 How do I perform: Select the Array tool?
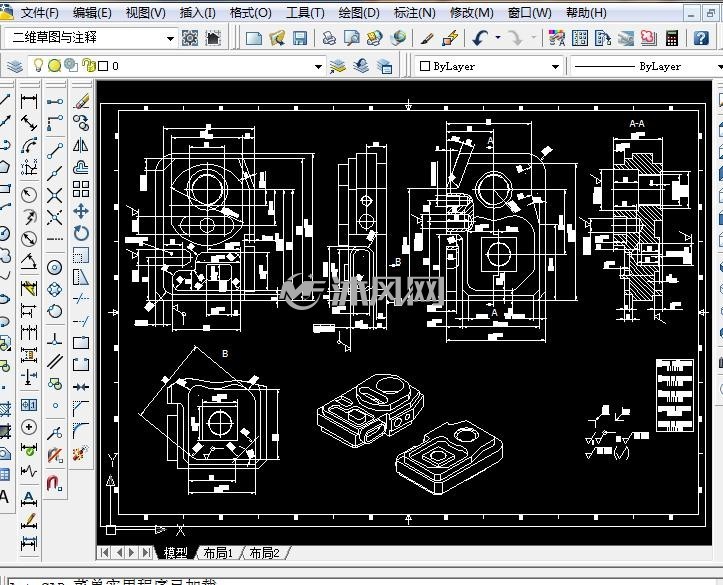(x=81, y=189)
